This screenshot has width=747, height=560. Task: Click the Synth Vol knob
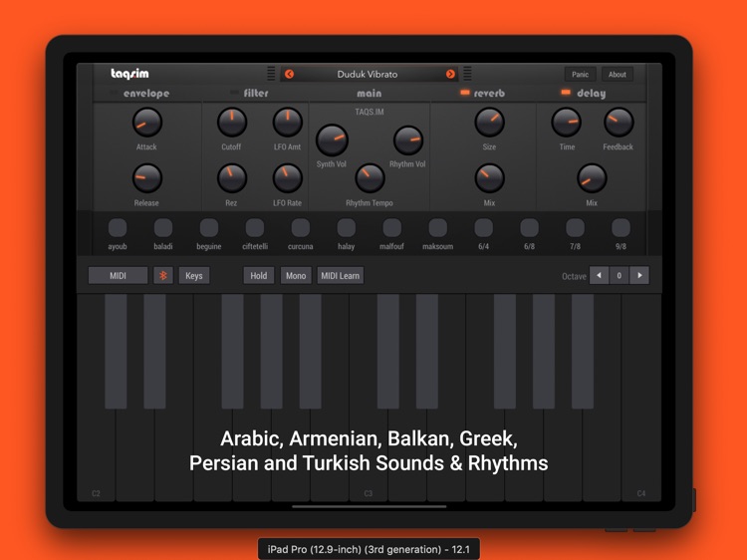(x=332, y=140)
